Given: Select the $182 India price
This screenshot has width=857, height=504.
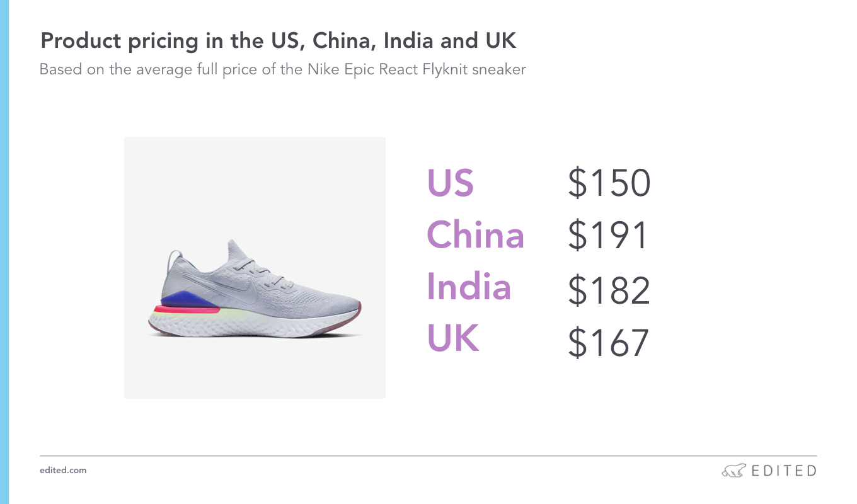Looking at the screenshot, I should [x=609, y=290].
